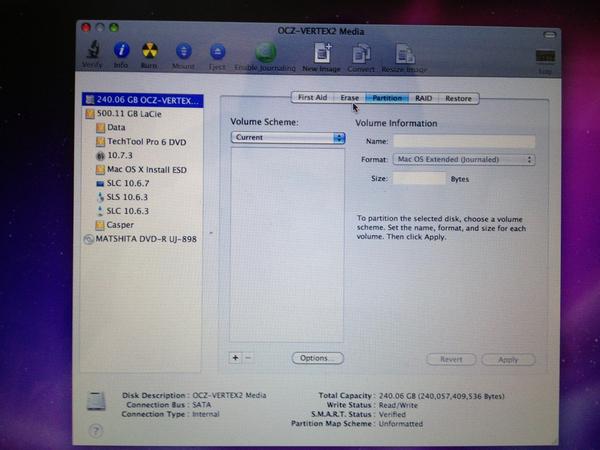Click the partition layout area
The image size is (600, 450).
(287, 245)
